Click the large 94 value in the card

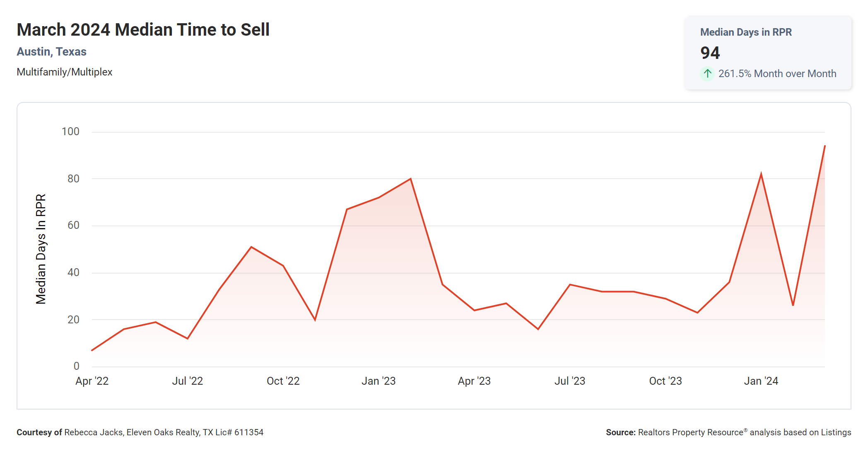click(710, 53)
